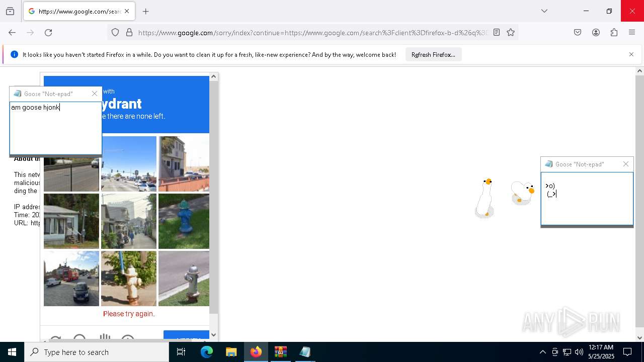Viewport: 644px width, 362px height.
Task: Click the goose notepad taskbar icon
Action: click(305, 352)
